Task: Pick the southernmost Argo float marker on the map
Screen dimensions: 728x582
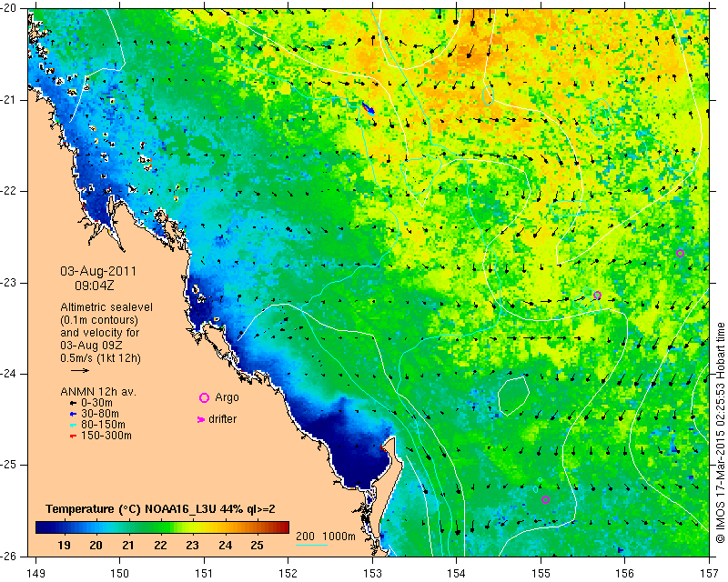Action: [545, 500]
